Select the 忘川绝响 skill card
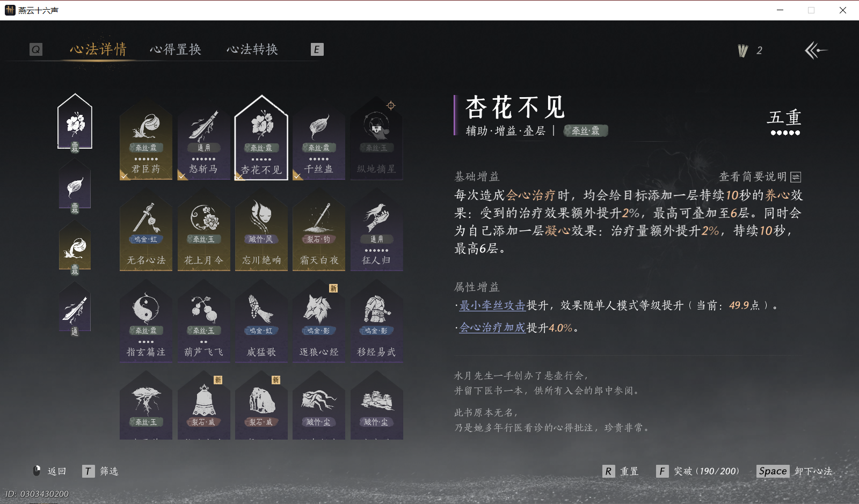 (261, 230)
